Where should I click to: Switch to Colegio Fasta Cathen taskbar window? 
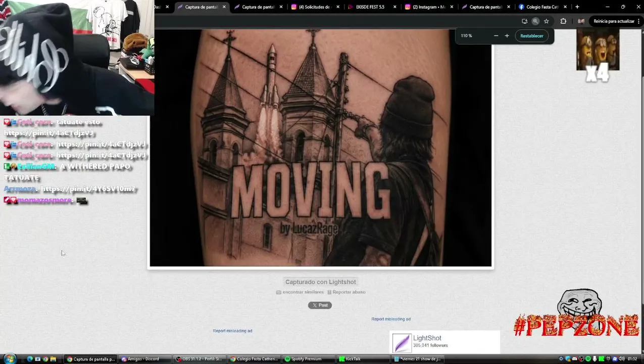click(254, 359)
